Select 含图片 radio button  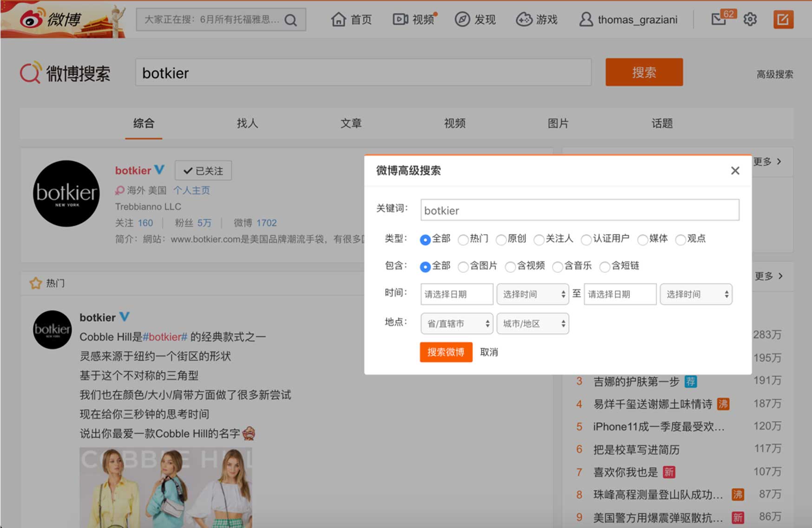pyautogui.click(x=463, y=266)
